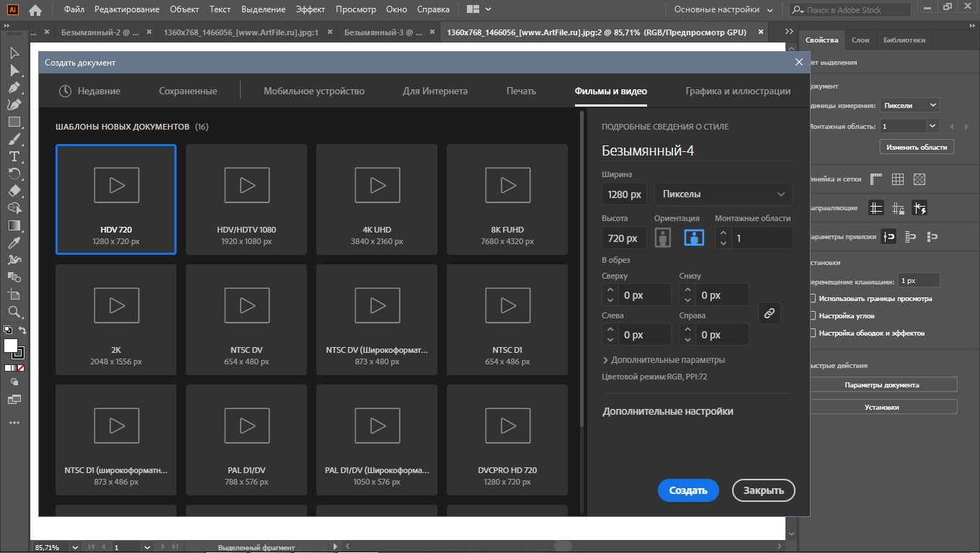The height and width of the screenshot is (553, 980).
Task: Expand 'Дополнительные параметры' section
Action: click(x=664, y=360)
